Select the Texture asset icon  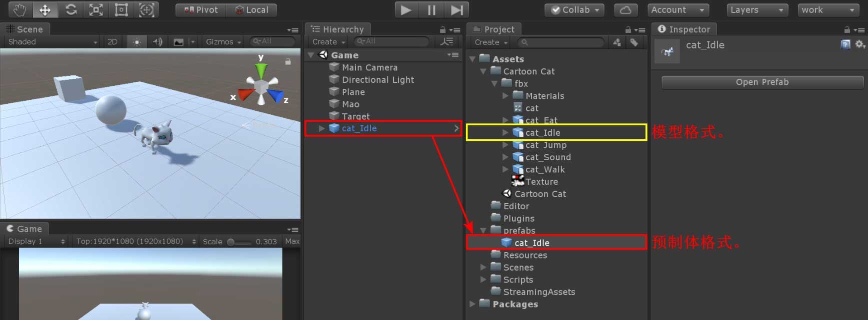518,181
